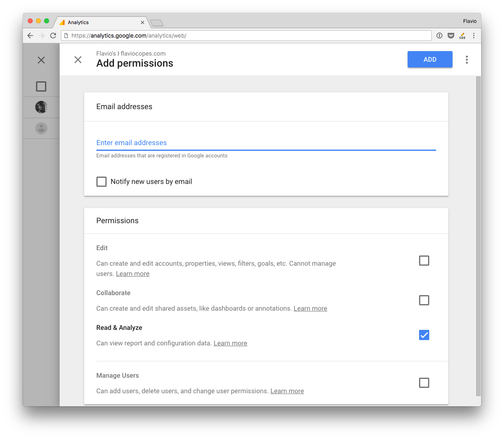Enable the Collaborate permission
Screen dimensions: 504x439
tap(424, 300)
